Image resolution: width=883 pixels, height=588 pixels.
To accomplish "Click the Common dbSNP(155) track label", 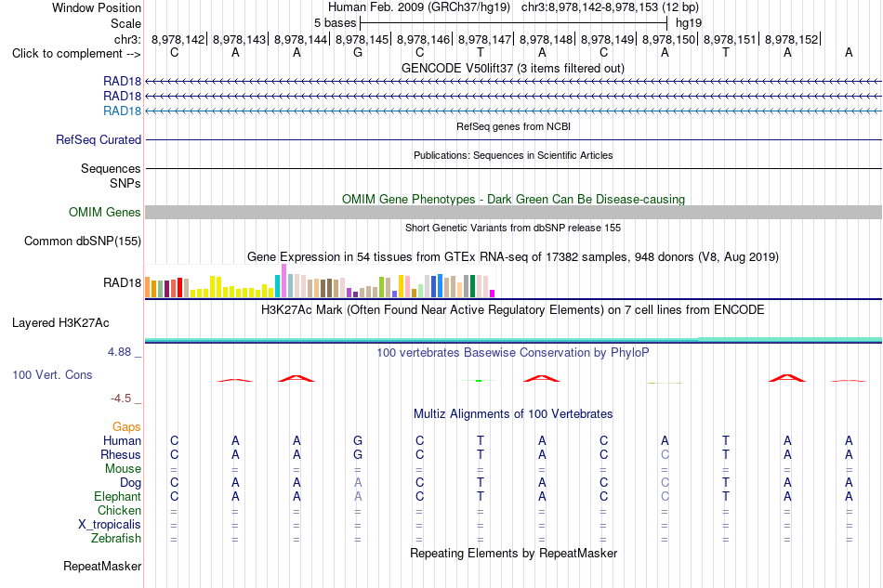I will pos(82,241).
